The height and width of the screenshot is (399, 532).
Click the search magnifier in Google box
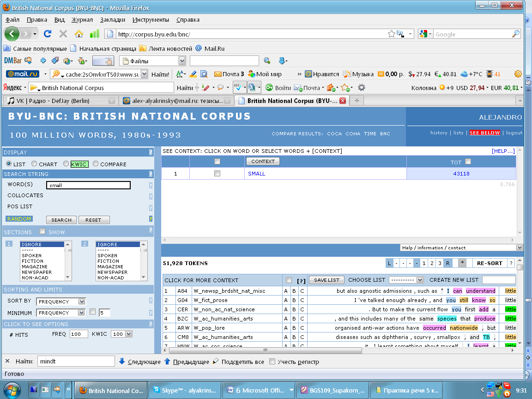point(516,34)
